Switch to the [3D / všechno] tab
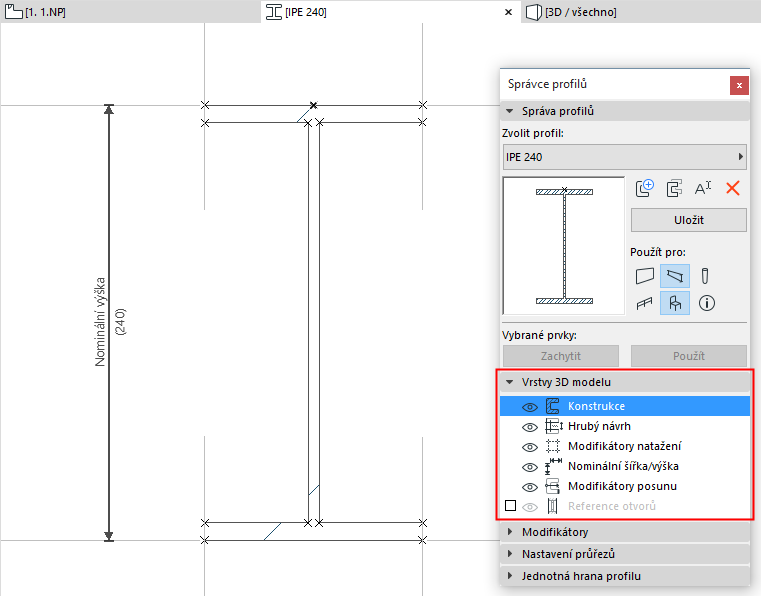The image size is (761, 596). [641, 12]
